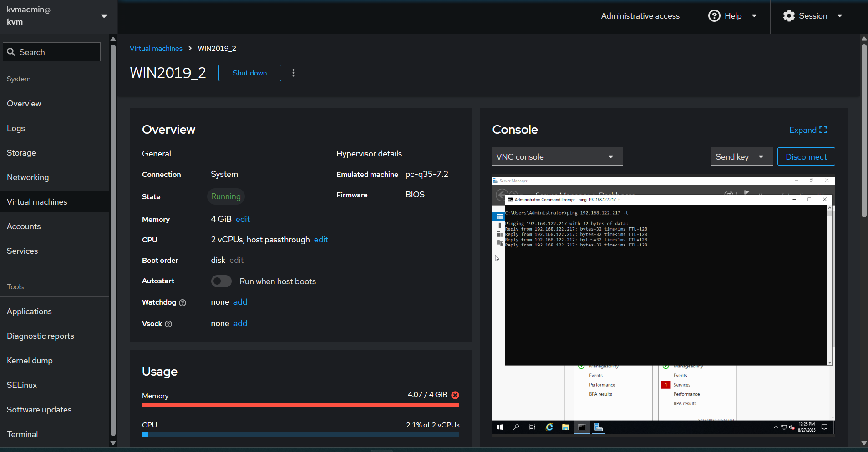Viewport: 868px width, 452px height.
Task: Expand the Send key dropdown
Action: [x=741, y=157]
